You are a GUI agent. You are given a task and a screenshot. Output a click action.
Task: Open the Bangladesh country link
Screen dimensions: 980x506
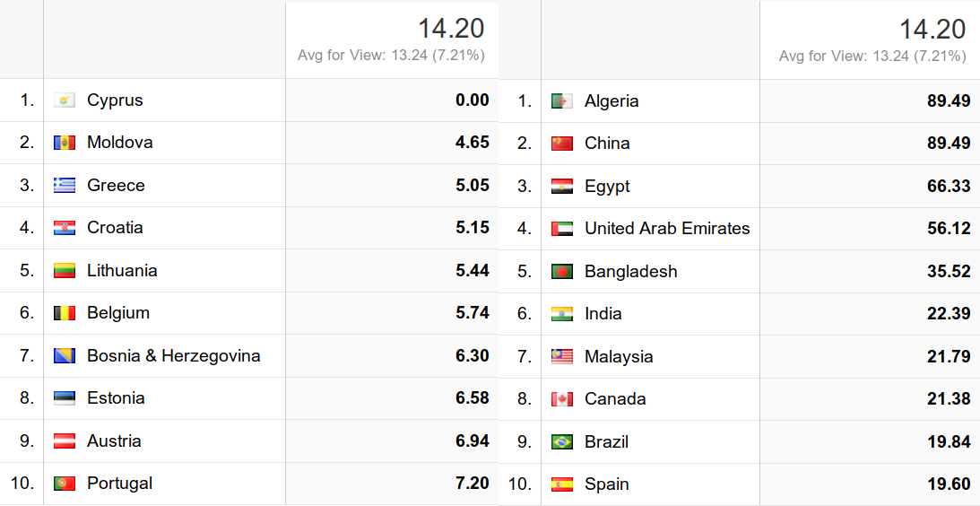(630, 272)
